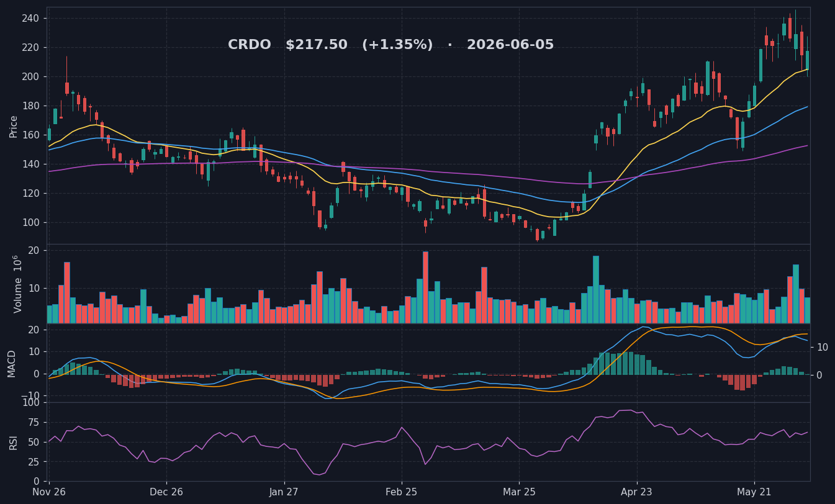The width and height of the screenshot is (835, 504).
Task: Click the Nov 26 date label
Action: (x=49, y=492)
